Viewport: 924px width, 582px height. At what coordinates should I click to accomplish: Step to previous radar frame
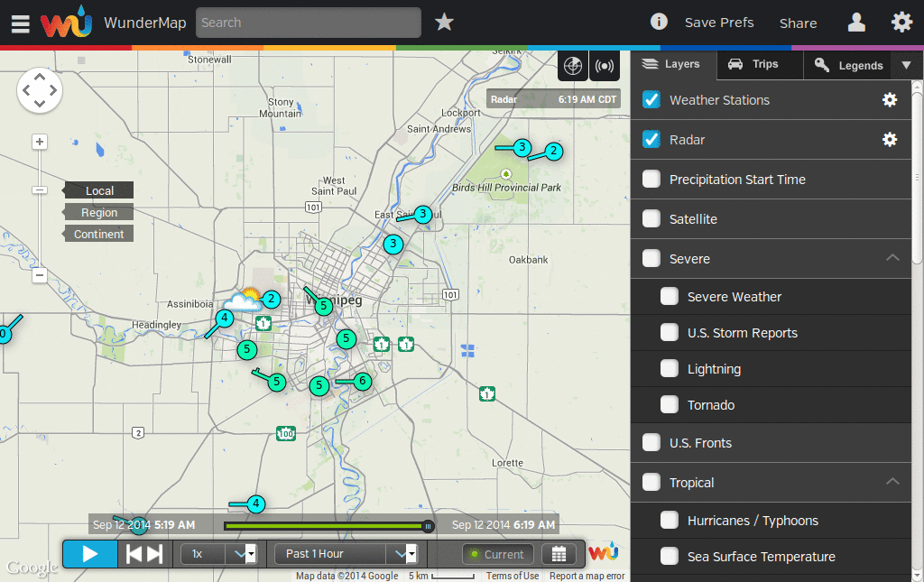(x=134, y=554)
